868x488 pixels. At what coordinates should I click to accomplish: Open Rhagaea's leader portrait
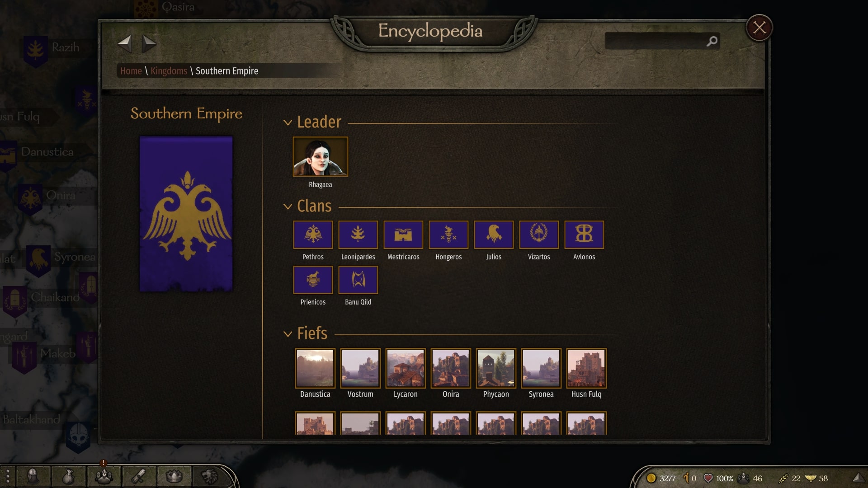pos(320,156)
